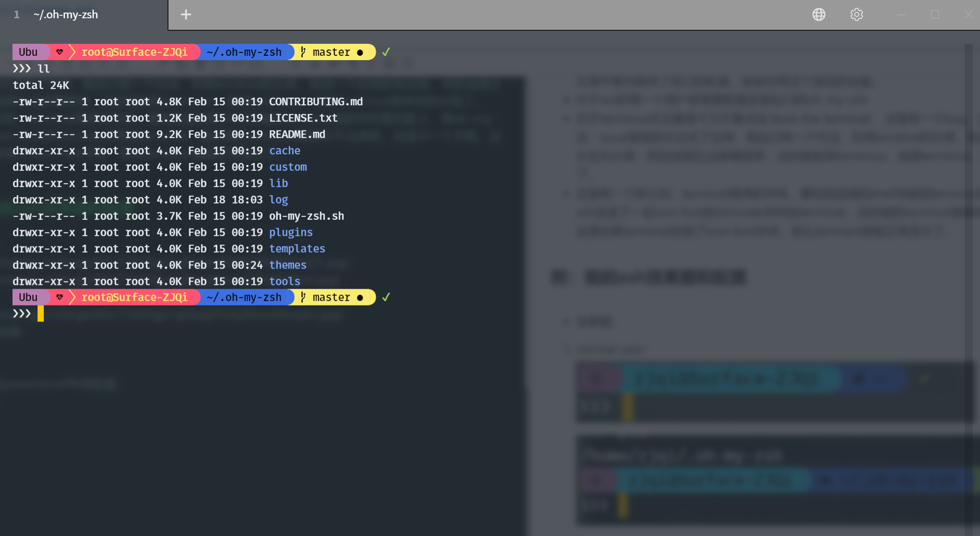The width and height of the screenshot is (980, 536).
Task: Click the themes directory name
Action: [x=288, y=265]
